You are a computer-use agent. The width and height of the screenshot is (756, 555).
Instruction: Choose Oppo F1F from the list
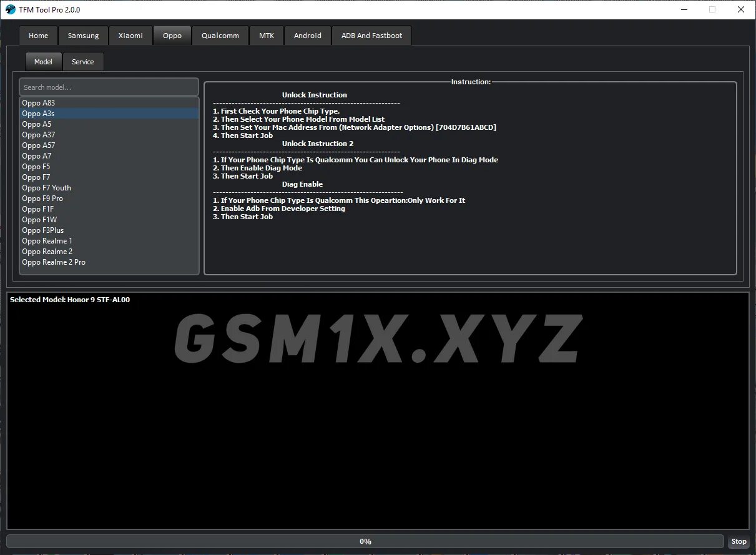(x=109, y=209)
